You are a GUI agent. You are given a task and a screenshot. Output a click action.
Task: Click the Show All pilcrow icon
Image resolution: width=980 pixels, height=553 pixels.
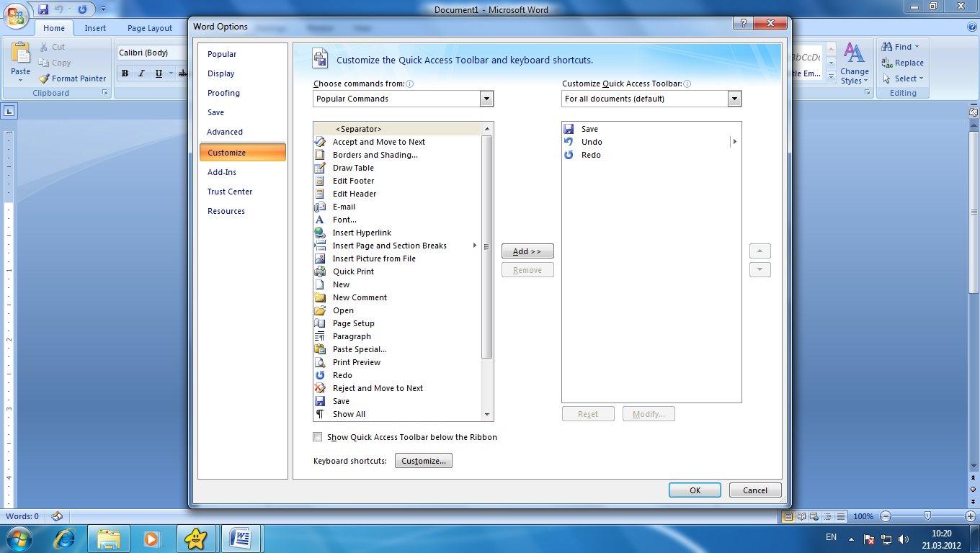pyautogui.click(x=320, y=414)
